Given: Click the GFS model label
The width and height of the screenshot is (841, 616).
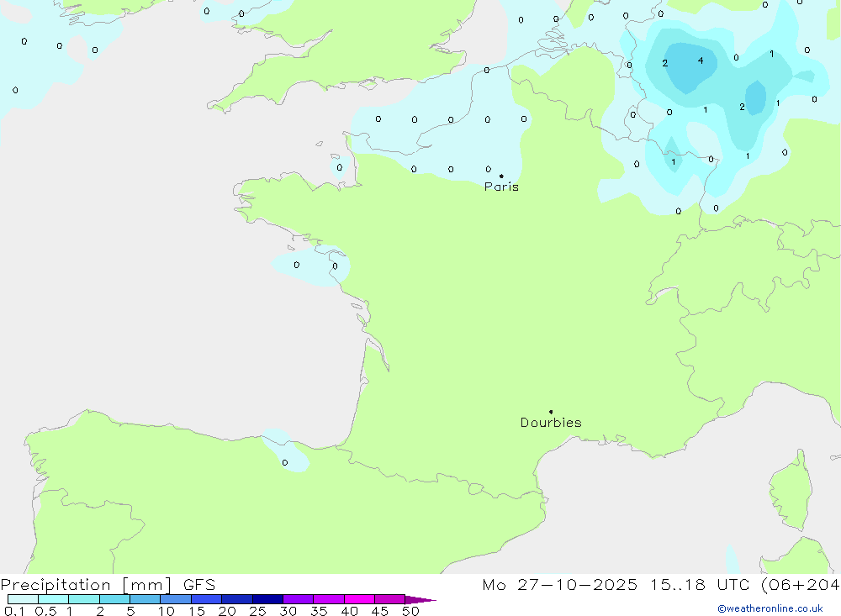Looking at the screenshot, I should click(x=199, y=585).
